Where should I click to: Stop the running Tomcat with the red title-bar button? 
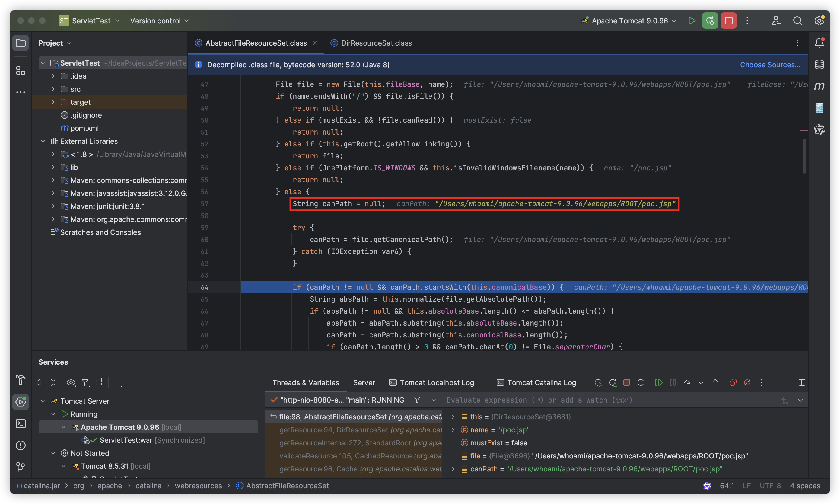tap(728, 21)
